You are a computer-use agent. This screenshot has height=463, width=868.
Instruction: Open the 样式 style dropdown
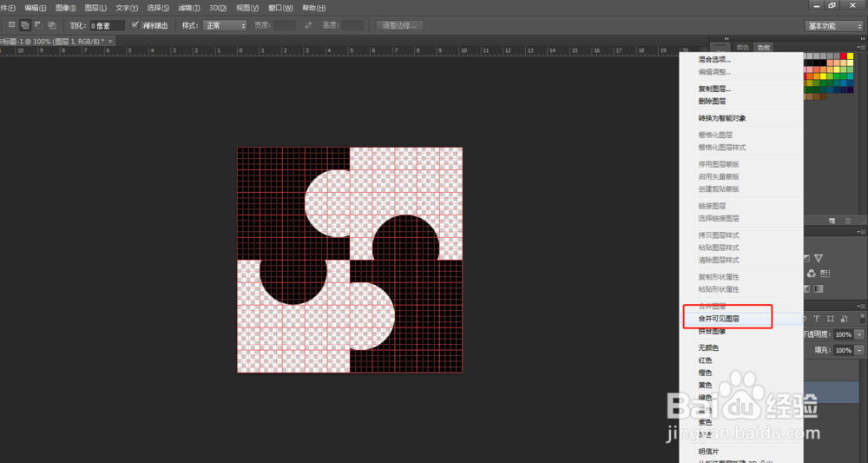point(225,25)
